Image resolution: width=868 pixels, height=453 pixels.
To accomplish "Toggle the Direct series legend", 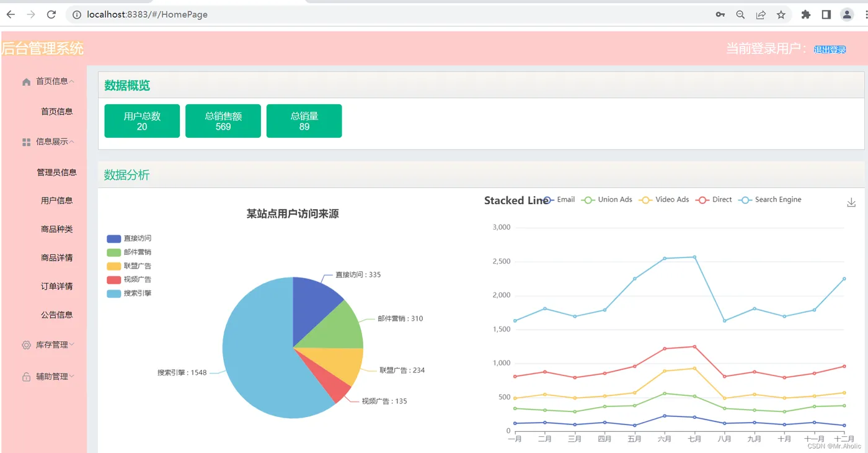I will click(714, 200).
